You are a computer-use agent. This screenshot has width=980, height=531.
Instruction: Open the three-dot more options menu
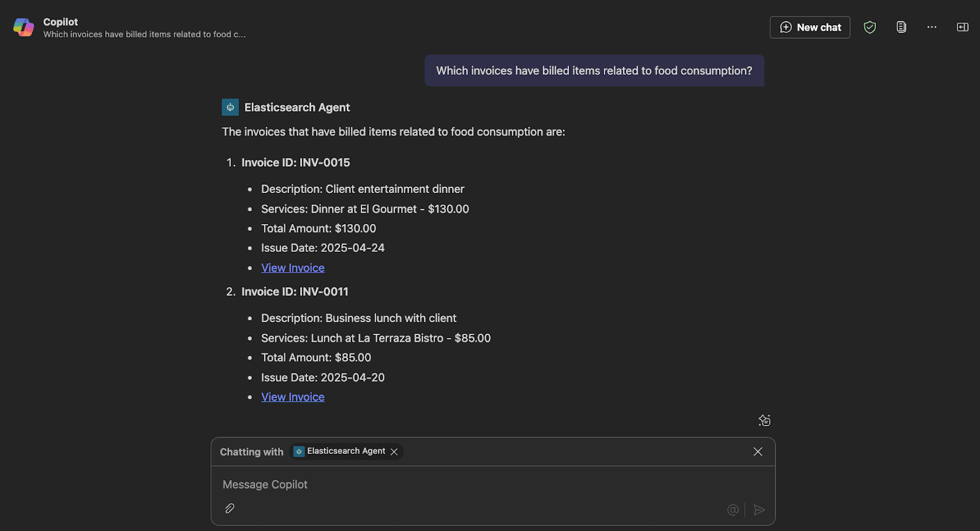pos(932,27)
